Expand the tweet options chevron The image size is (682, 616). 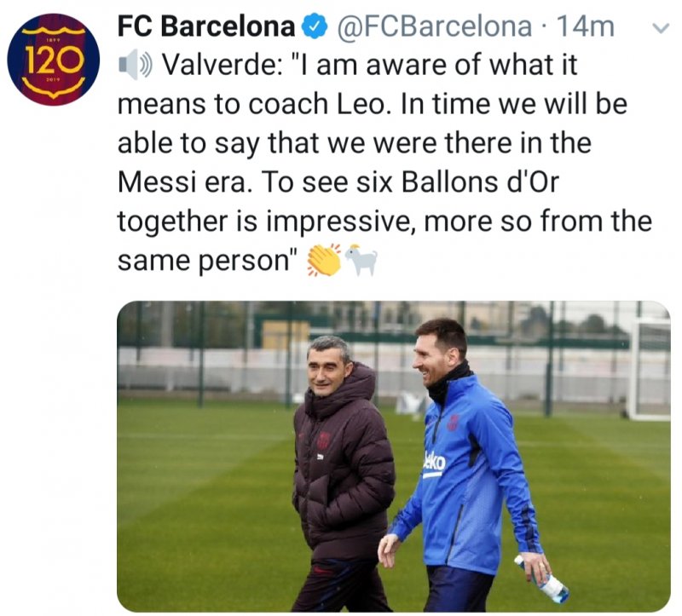click(659, 27)
